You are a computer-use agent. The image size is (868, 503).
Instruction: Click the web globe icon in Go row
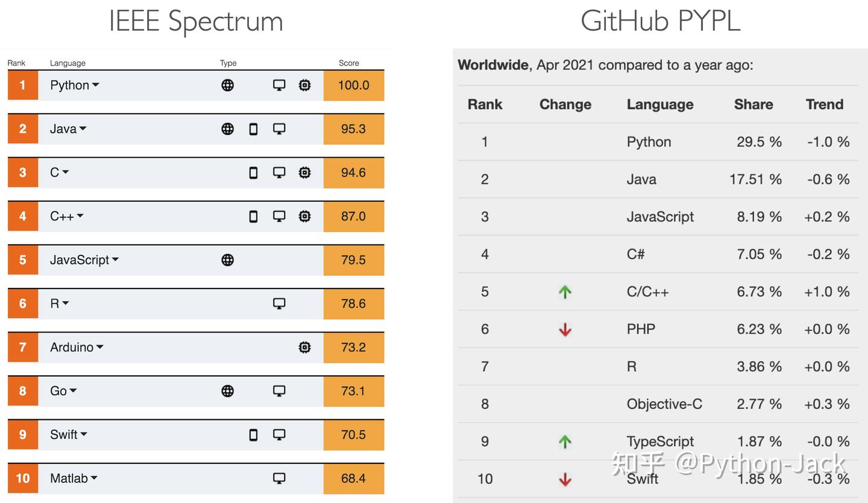(x=227, y=391)
